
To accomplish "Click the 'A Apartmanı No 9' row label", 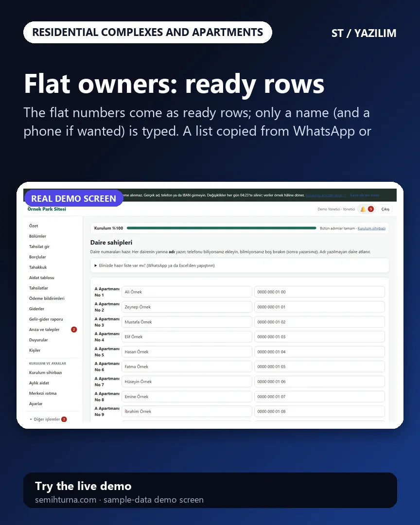I will click(107, 412).
